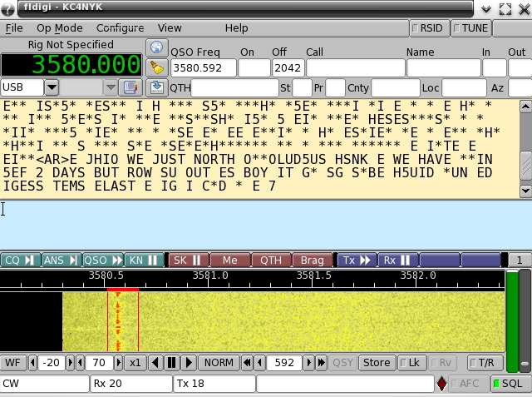This screenshot has height=397, width=532.
Task: Enable the Lk frequency lock
Action: click(x=411, y=363)
